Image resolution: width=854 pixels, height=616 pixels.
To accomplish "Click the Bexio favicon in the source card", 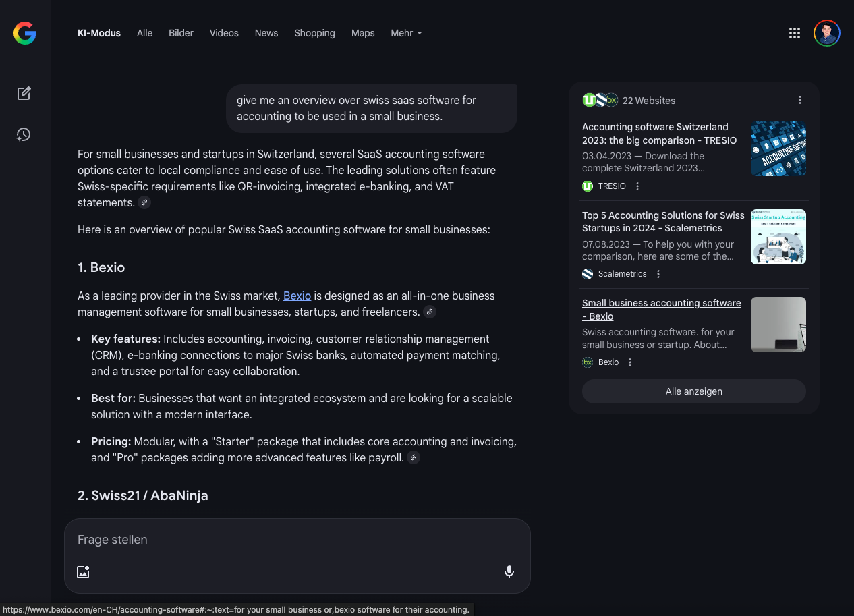I will pyautogui.click(x=588, y=362).
